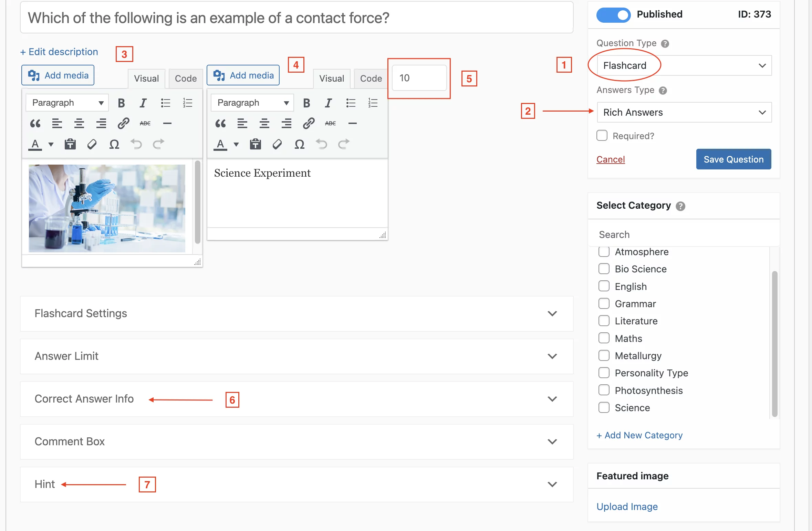Open the Rich Answers type dropdown
The height and width of the screenshot is (531, 812).
684,112
